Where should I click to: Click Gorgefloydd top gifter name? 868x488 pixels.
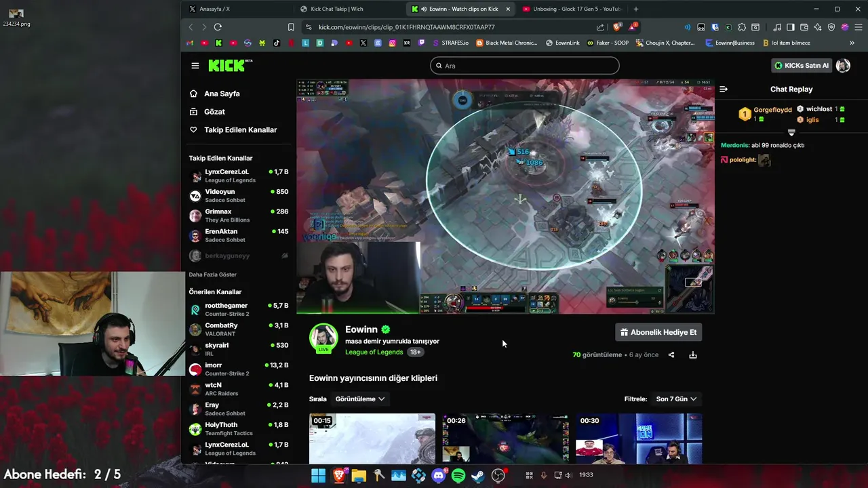tap(773, 110)
